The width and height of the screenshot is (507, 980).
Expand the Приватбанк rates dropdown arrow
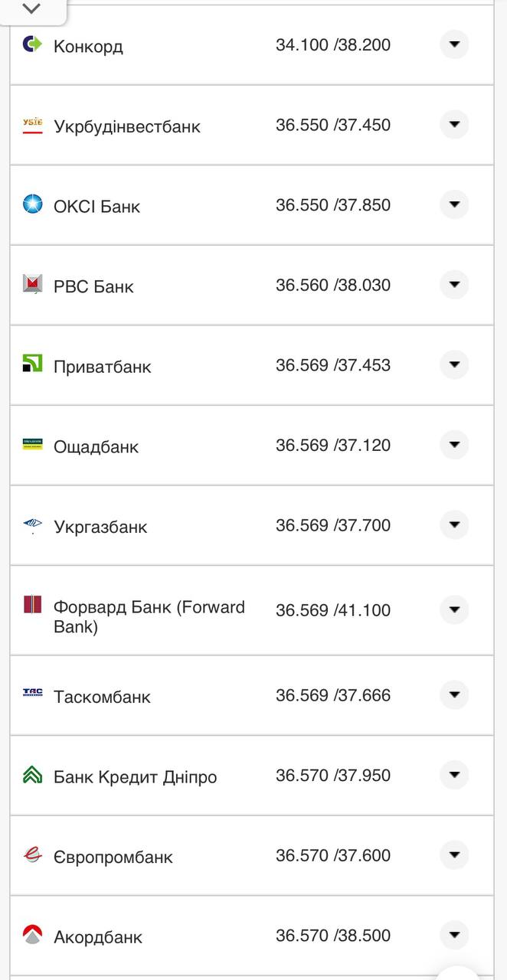pos(454,364)
